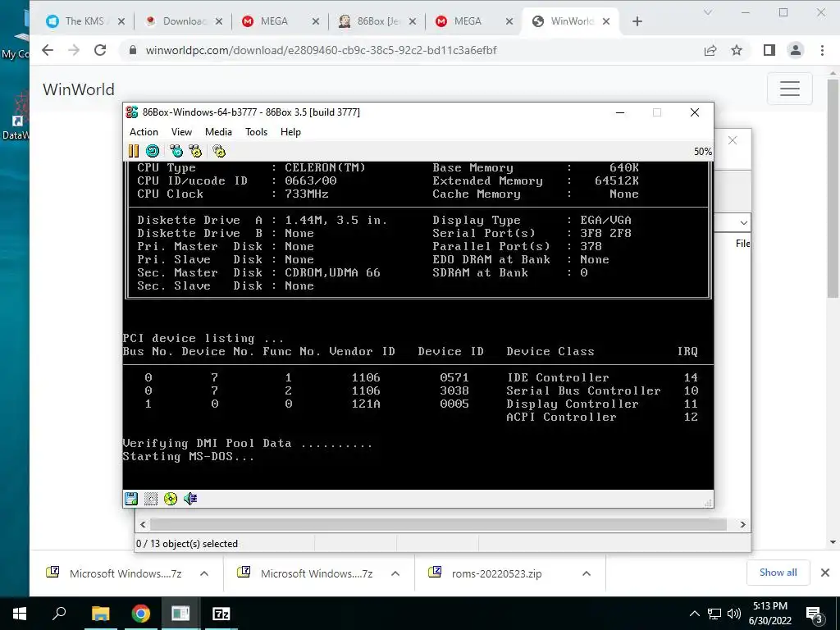Open 86Box settings gear toolbar icon
The image size is (840, 630).
pyautogui.click(x=219, y=151)
